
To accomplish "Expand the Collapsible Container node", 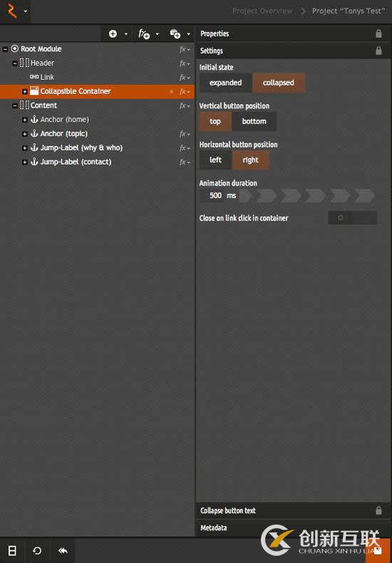I will (25, 91).
